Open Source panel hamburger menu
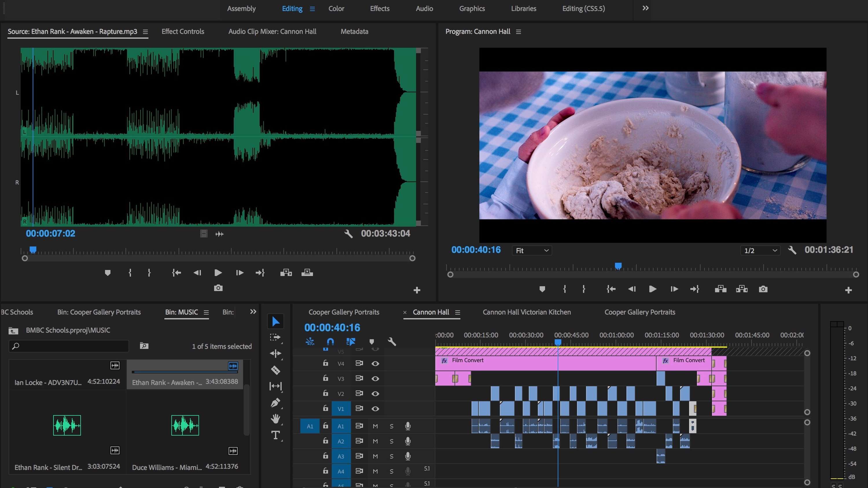 (x=145, y=32)
